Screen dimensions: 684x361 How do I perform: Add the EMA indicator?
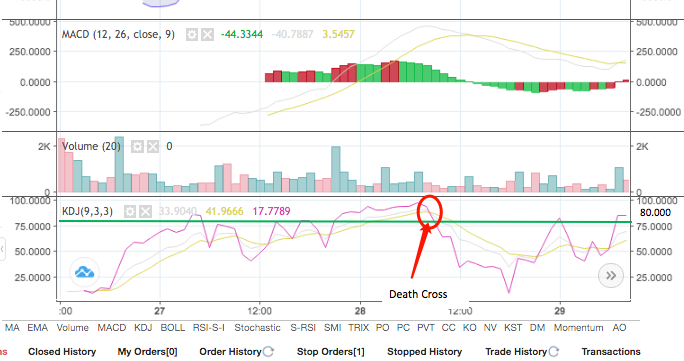click(38, 328)
